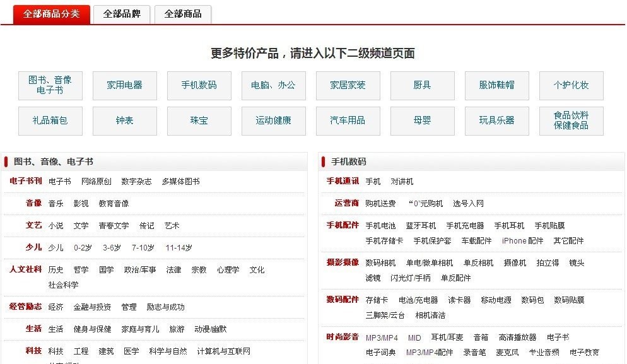
Task: Open the 影视 link
Action: click(81, 204)
